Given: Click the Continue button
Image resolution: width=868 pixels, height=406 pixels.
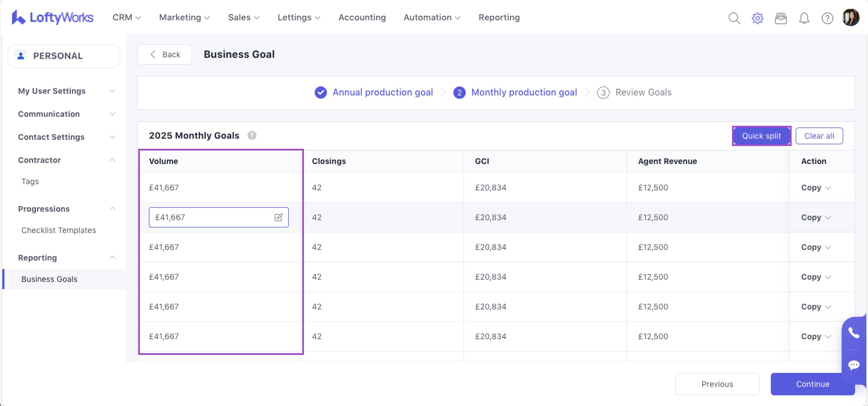Looking at the screenshot, I should point(812,384).
